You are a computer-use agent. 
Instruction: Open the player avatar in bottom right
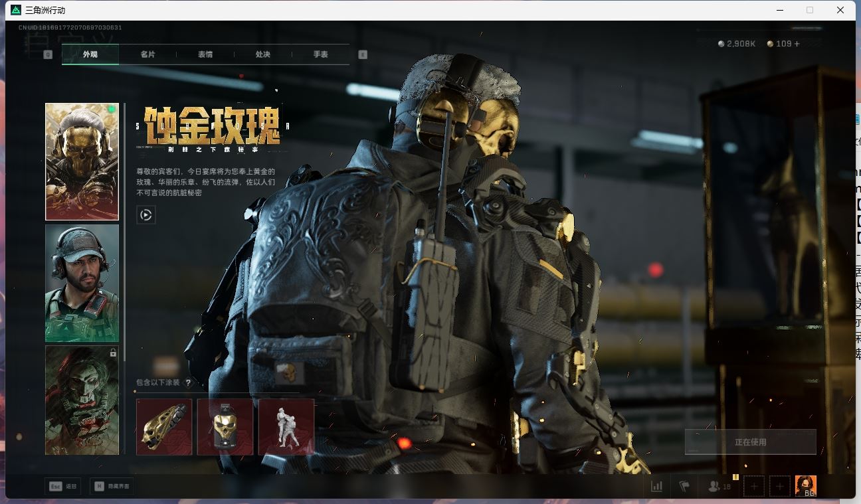coord(805,485)
